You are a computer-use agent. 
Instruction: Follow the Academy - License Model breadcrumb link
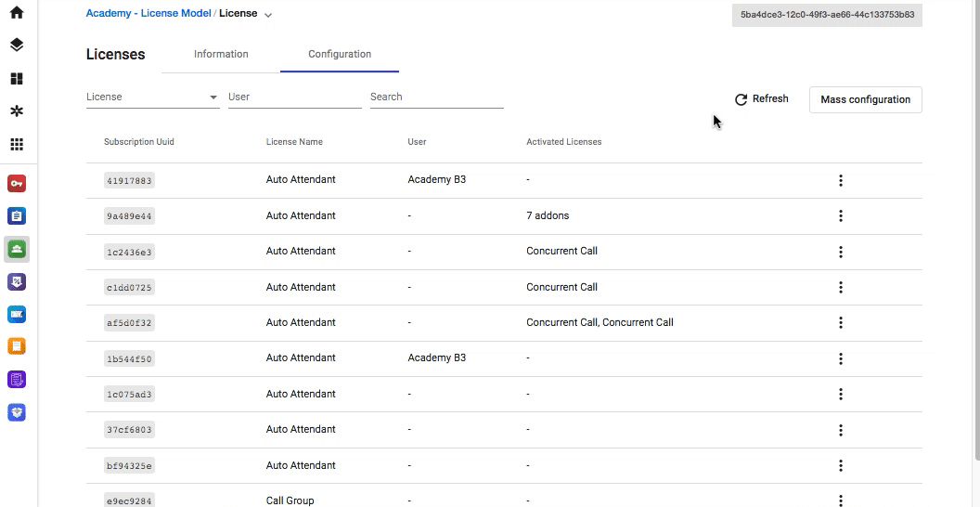click(148, 13)
